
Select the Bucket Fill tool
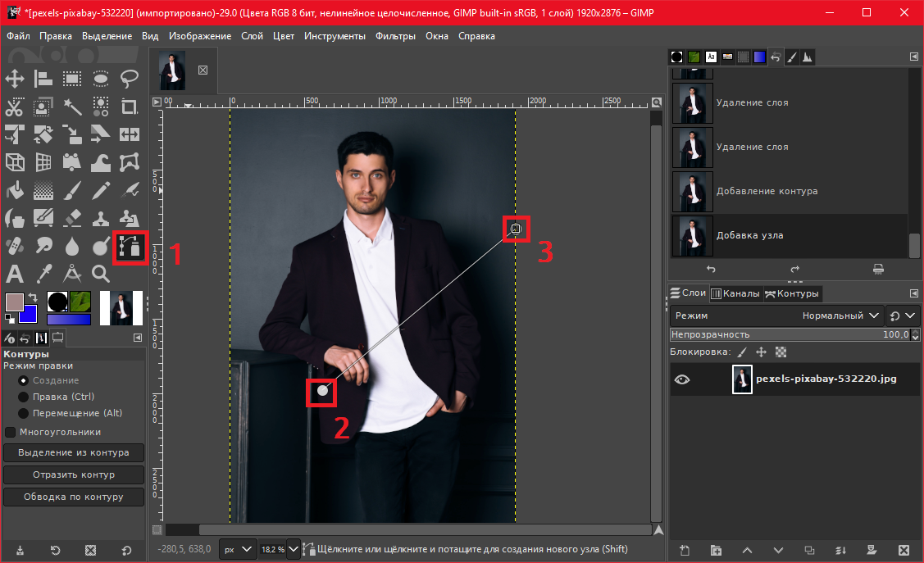click(x=15, y=191)
